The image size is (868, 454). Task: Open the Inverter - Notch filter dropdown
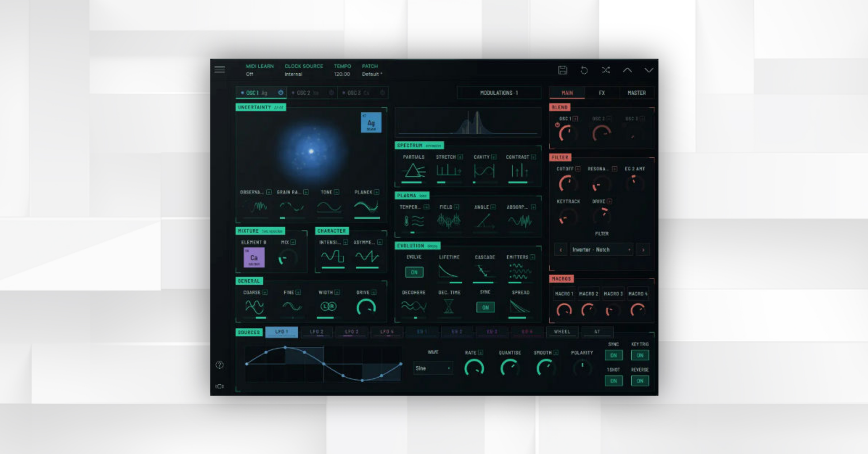pyautogui.click(x=601, y=249)
